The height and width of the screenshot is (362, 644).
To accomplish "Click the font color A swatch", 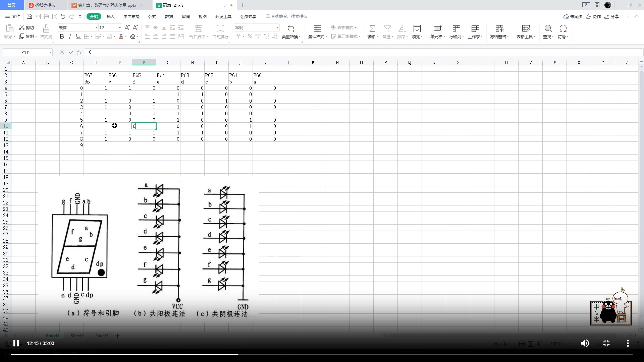I will (121, 36).
